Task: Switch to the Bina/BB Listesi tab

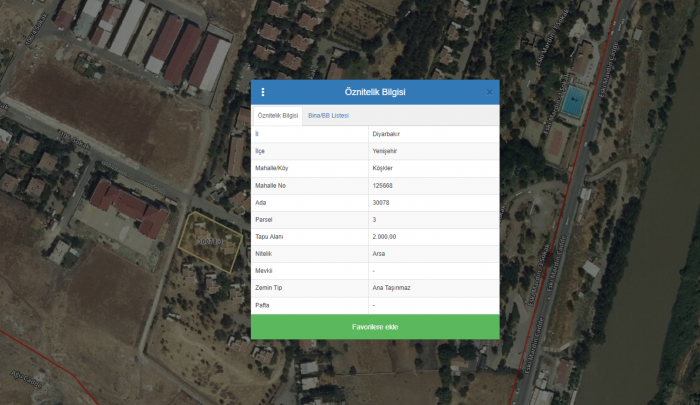Action: (x=328, y=116)
